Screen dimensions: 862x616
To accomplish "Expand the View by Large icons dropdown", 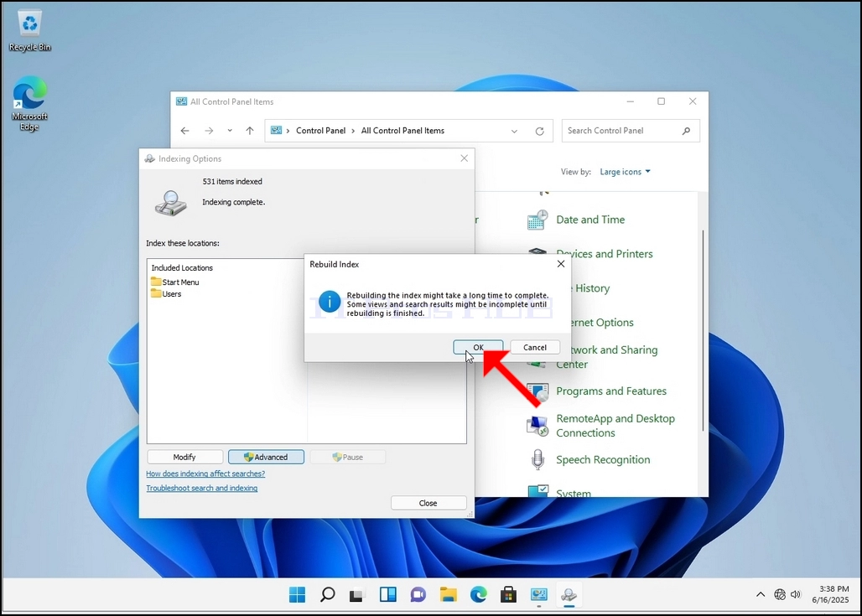I will 625,172.
